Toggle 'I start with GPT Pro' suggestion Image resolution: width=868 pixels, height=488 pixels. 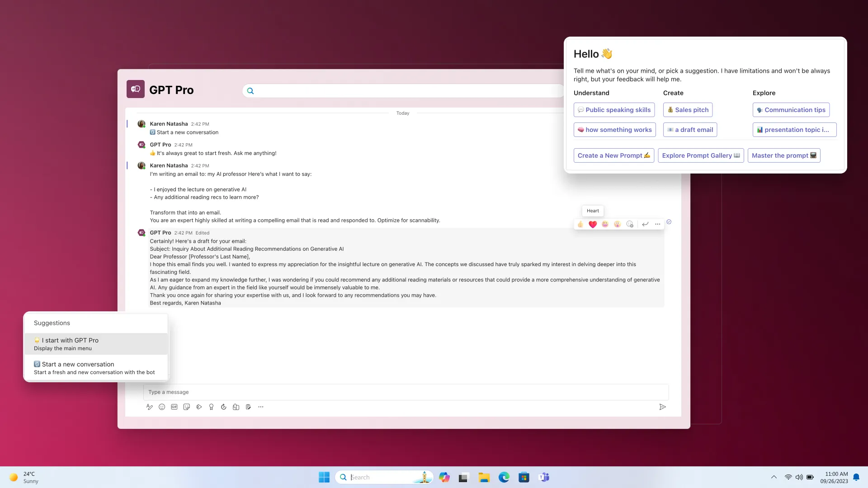[97, 344]
